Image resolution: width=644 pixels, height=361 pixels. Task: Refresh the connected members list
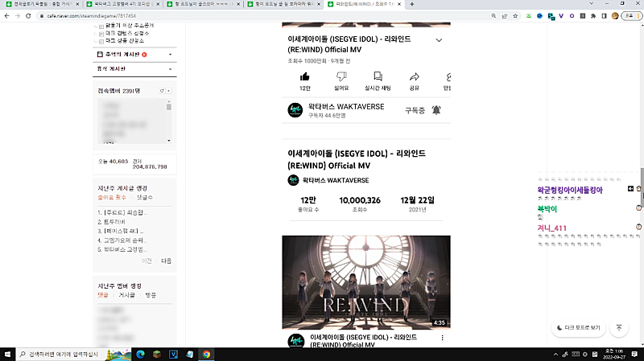point(162,91)
